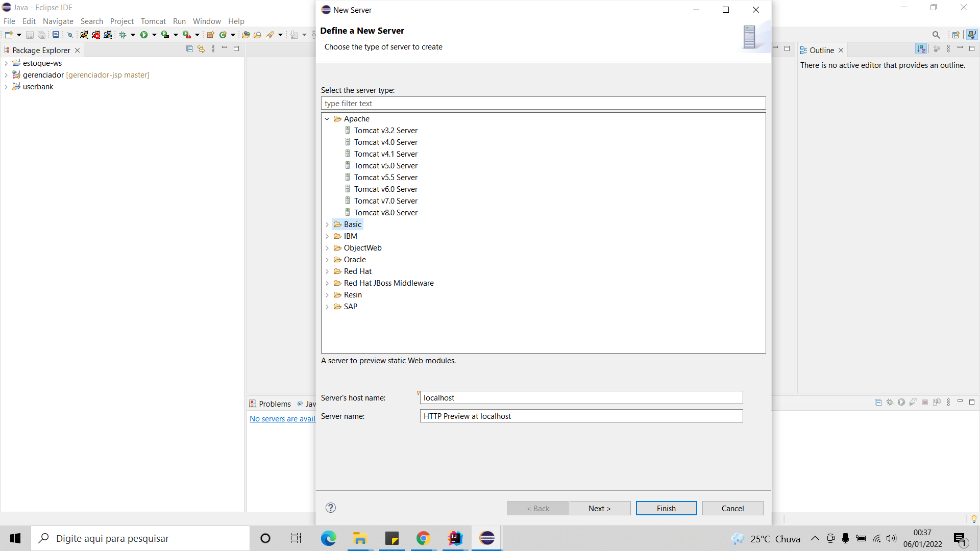The width and height of the screenshot is (980, 551).
Task: Open the Navigate menu
Action: click(58, 21)
